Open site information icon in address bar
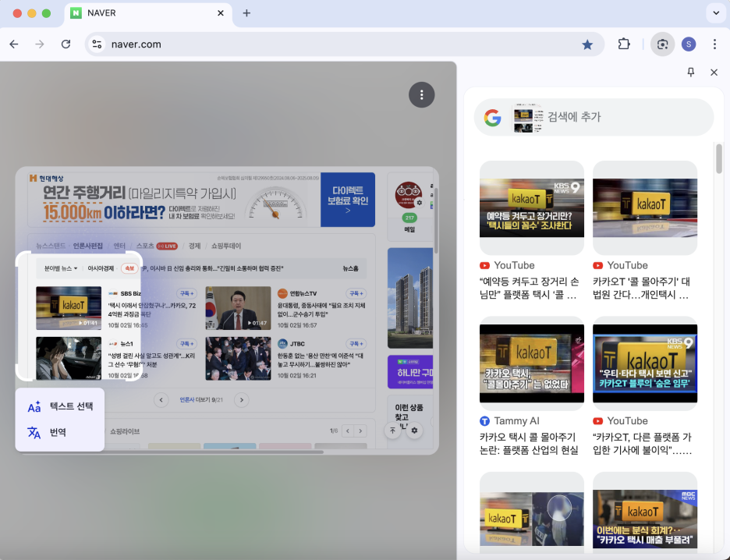Screen dimensions: 730x560 (x=97, y=44)
